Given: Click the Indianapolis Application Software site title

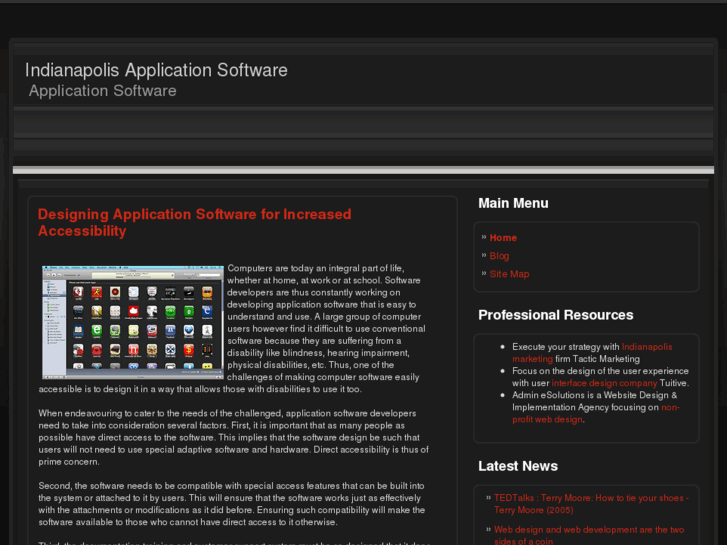Looking at the screenshot, I should coord(156,70).
